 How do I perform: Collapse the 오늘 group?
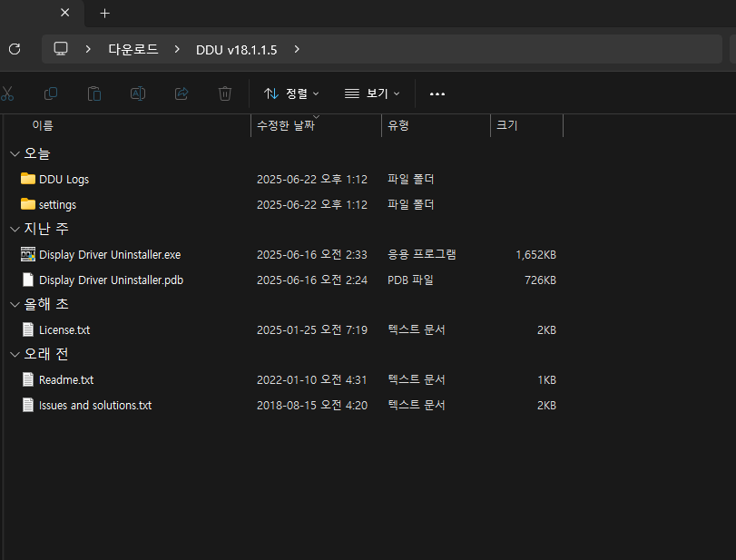pos(15,154)
